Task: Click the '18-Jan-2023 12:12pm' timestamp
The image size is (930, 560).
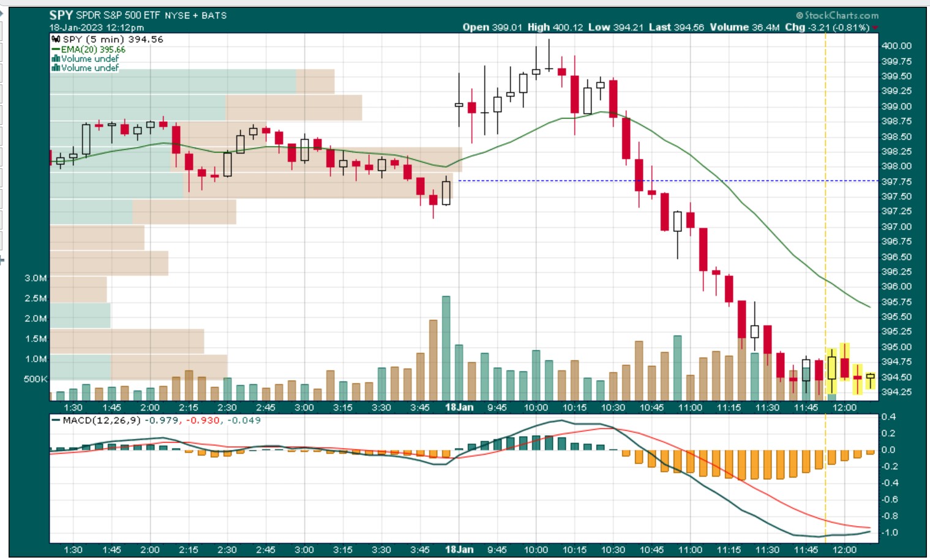Action: coord(97,28)
